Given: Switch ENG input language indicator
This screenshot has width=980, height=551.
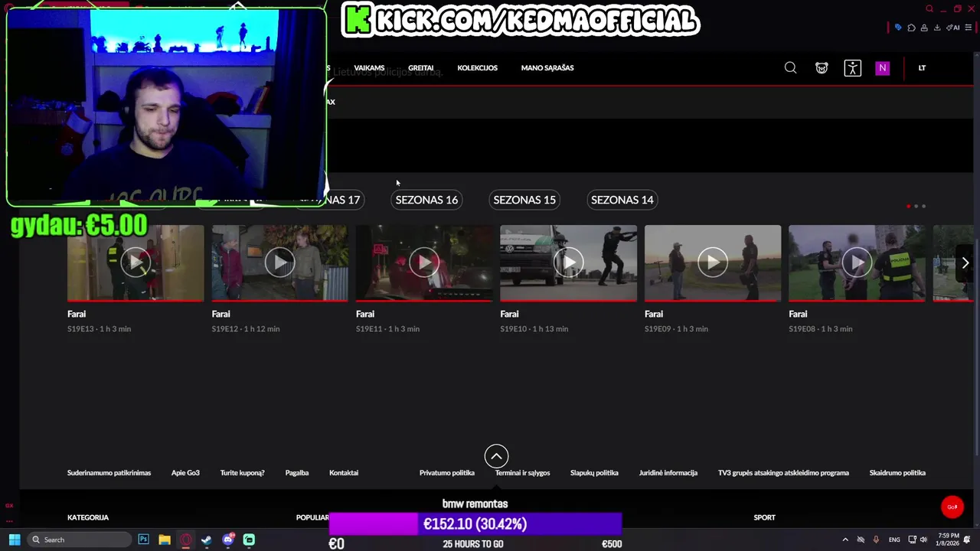Looking at the screenshot, I should [x=894, y=540].
